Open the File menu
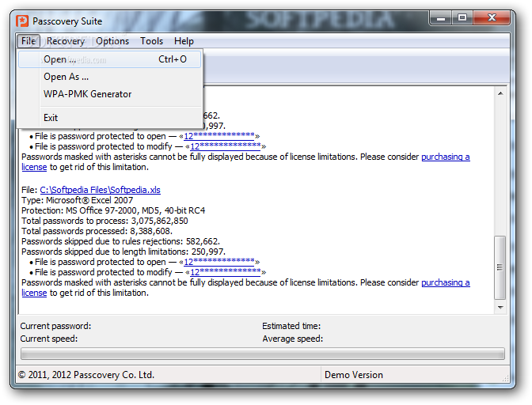The image size is (532, 405). click(28, 41)
